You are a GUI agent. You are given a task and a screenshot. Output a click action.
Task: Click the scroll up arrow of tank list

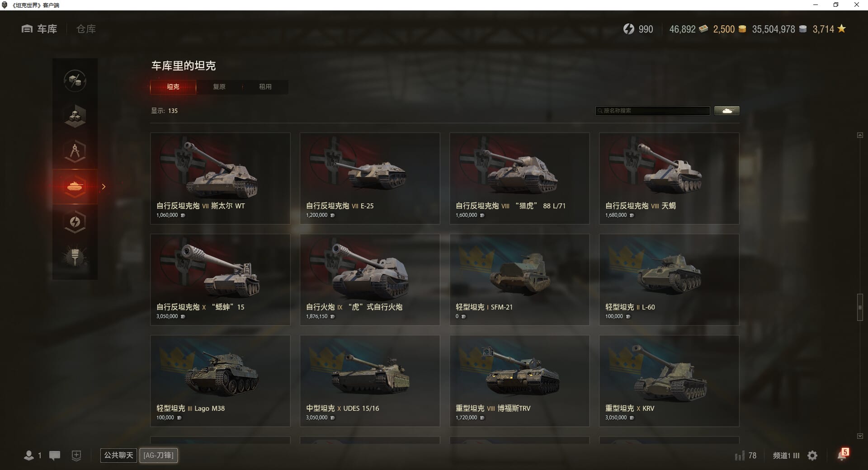(x=860, y=135)
